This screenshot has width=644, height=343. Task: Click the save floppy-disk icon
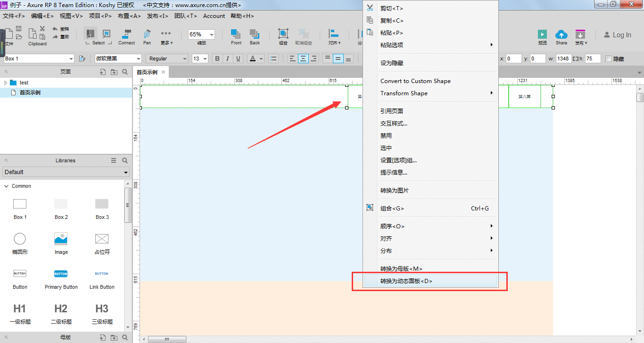click(x=18, y=29)
